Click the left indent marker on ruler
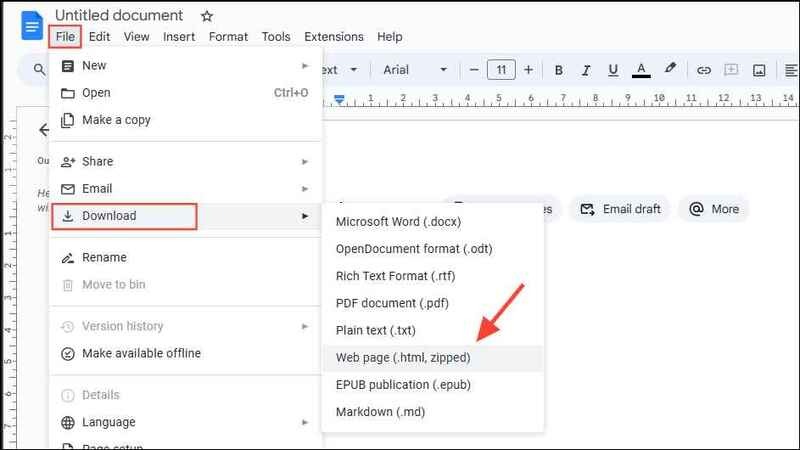The height and width of the screenshot is (450, 800). click(339, 99)
